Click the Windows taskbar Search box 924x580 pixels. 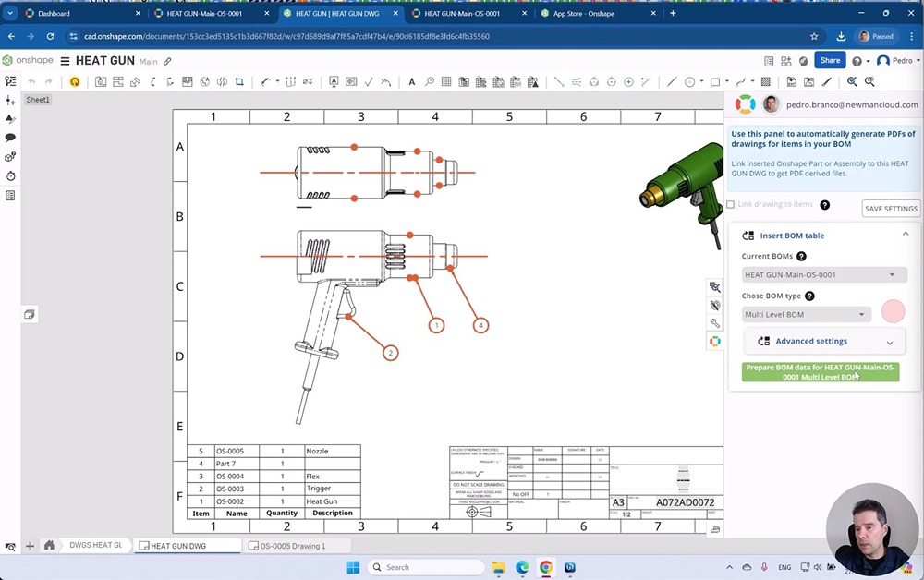(425, 567)
